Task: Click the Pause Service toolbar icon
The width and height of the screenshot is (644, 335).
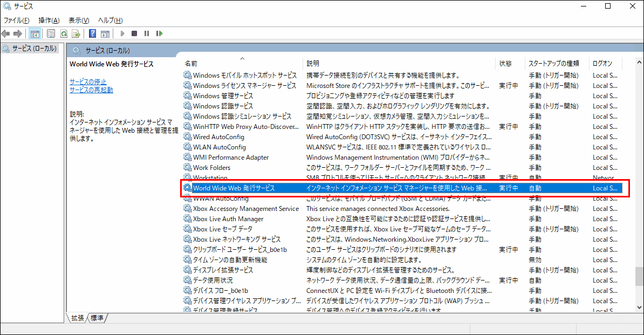Action: coord(147,33)
